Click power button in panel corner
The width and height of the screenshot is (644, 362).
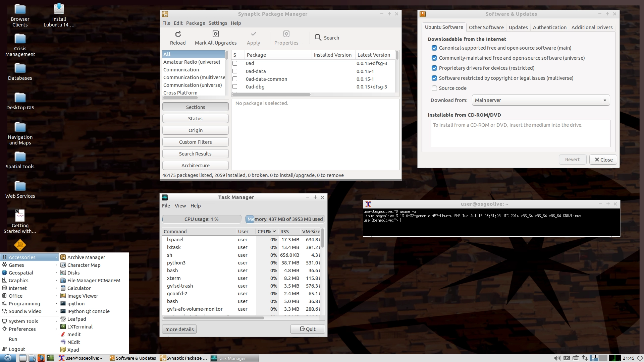pos(640,358)
